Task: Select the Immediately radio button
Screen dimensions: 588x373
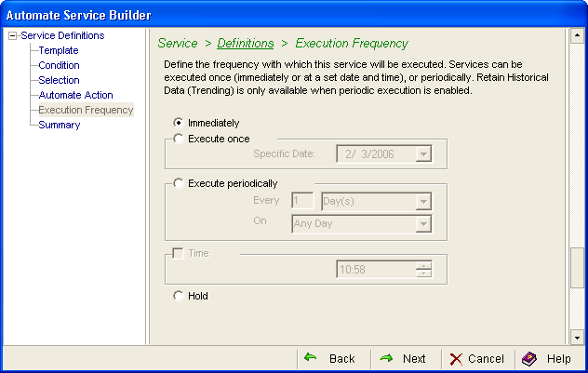Action: pos(178,123)
